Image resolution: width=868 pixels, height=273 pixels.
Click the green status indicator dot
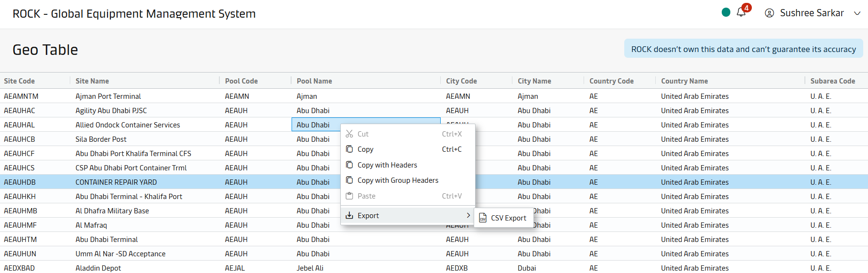[726, 12]
